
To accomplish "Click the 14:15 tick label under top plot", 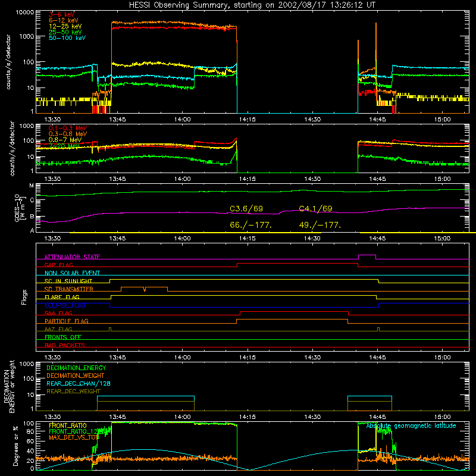I will tap(248, 120).
